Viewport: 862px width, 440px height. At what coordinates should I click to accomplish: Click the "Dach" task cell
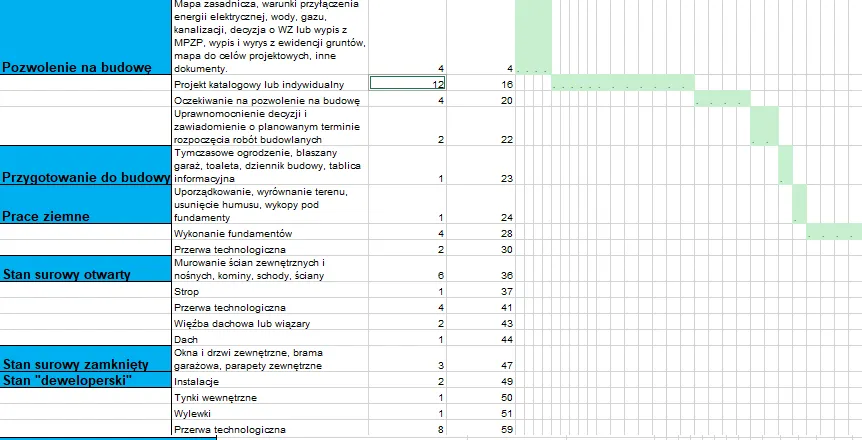pos(270,338)
